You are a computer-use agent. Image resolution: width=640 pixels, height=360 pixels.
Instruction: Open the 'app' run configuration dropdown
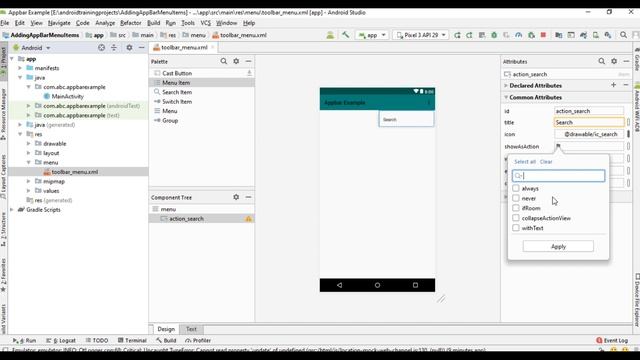click(372, 35)
